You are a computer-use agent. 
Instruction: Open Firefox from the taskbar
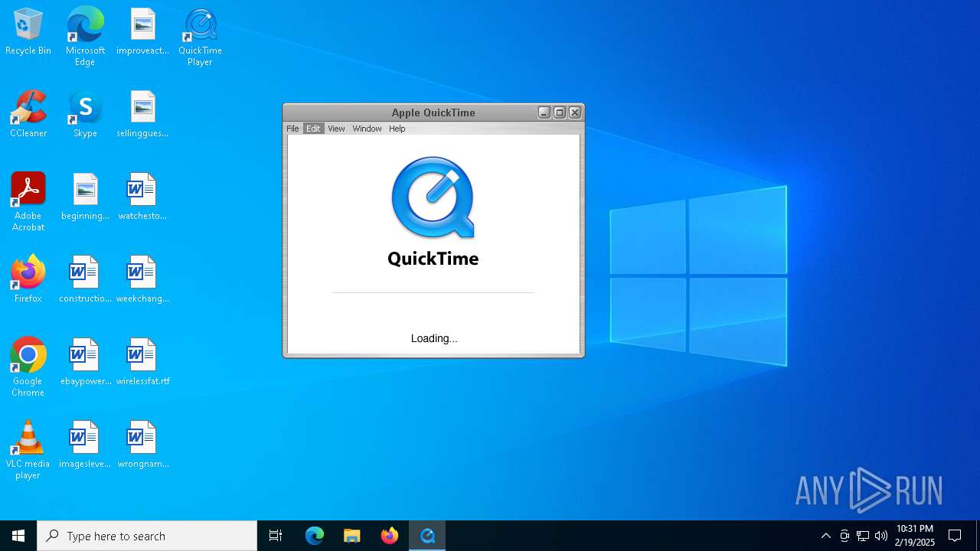(389, 536)
